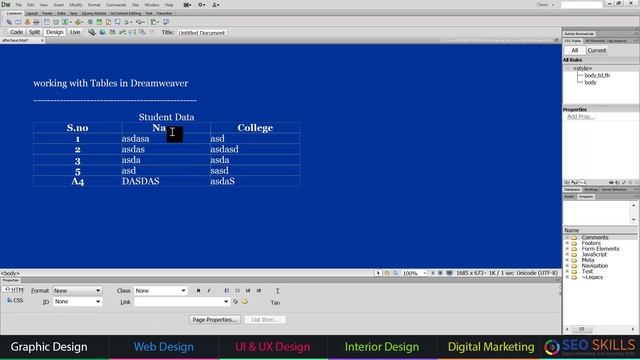
Task: Click the HTML properties mode button
Action: tap(14, 290)
